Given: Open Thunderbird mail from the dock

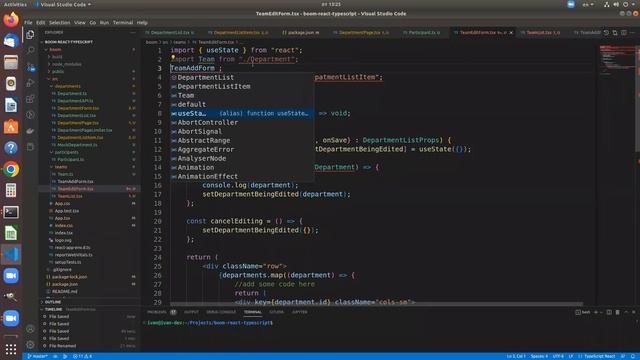Looking at the screenshot, I should pos(11,41).
